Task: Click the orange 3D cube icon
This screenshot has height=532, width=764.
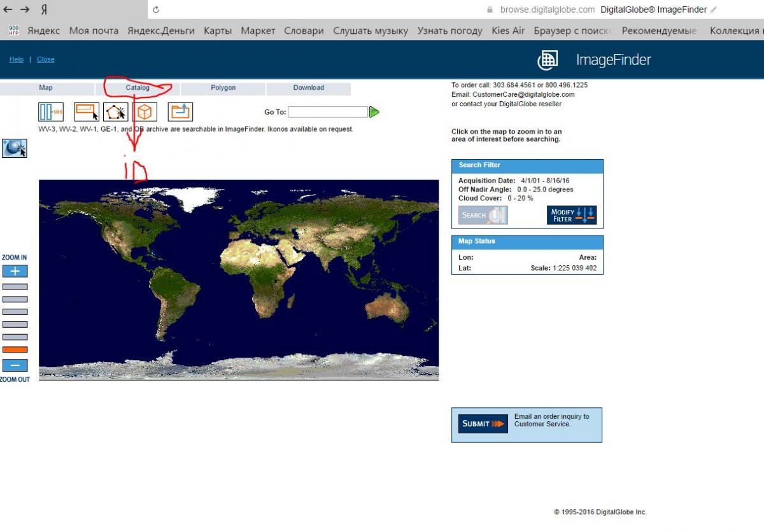Action: [145, 112]
